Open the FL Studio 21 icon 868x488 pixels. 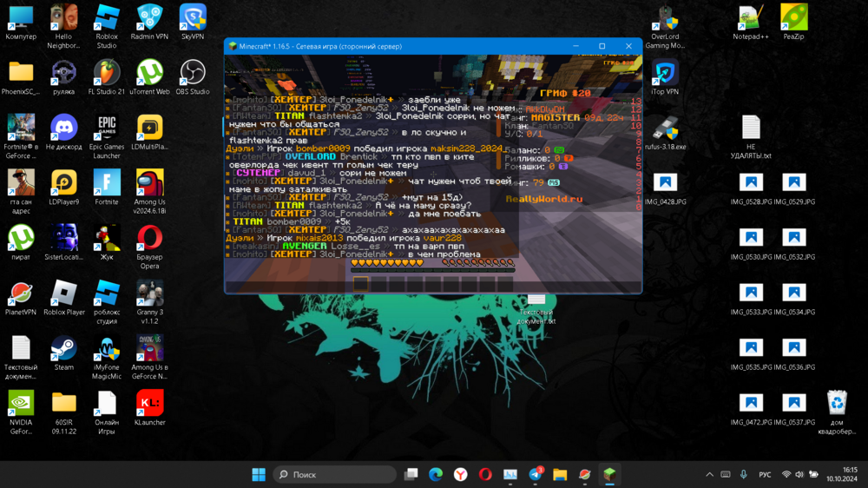106,77
